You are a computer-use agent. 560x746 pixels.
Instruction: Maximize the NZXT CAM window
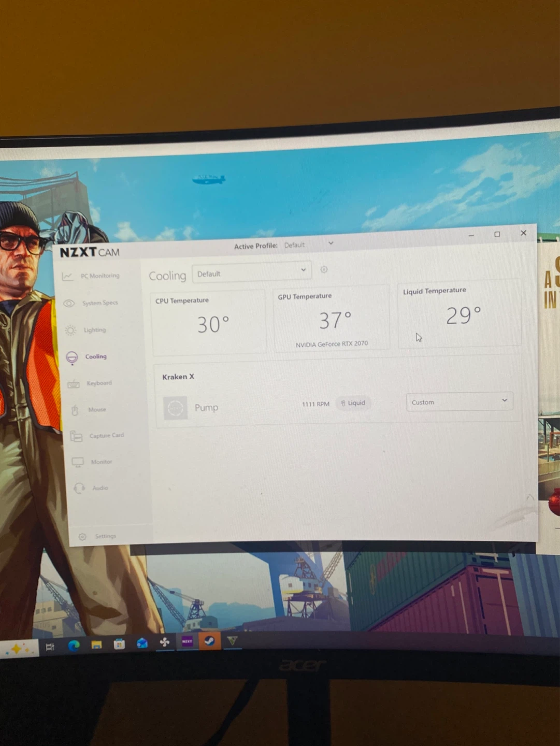(x=497, y=234)
